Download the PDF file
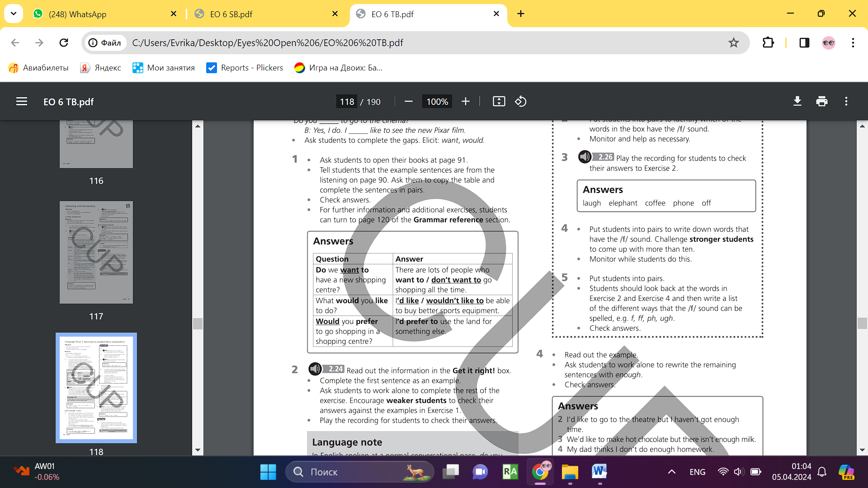Image resolution: width=868 pixels, height=488 pixels. pos(797,102)
